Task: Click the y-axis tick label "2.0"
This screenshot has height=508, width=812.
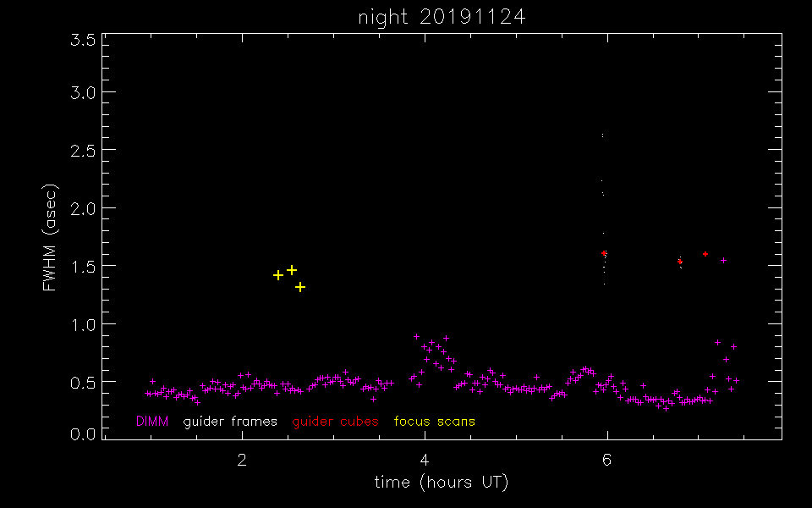Action: tap(84, 209)
